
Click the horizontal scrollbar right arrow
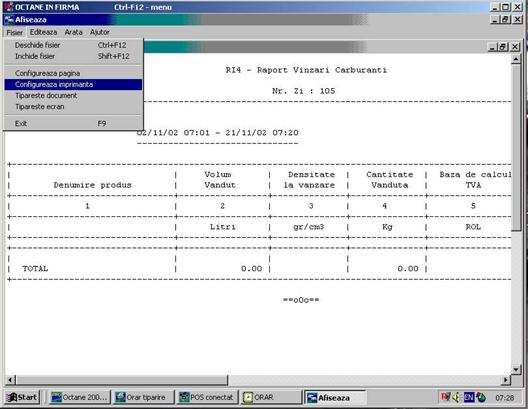coord(506,380)
